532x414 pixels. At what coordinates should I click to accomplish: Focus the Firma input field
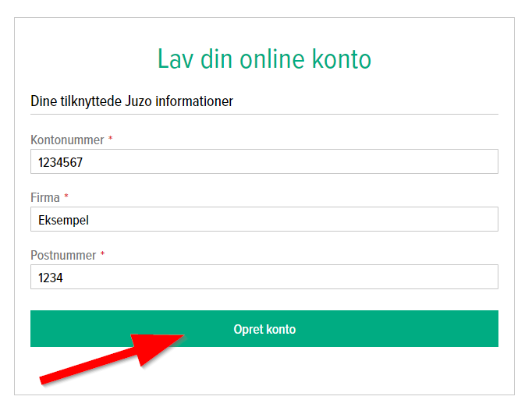coord(312,220)
